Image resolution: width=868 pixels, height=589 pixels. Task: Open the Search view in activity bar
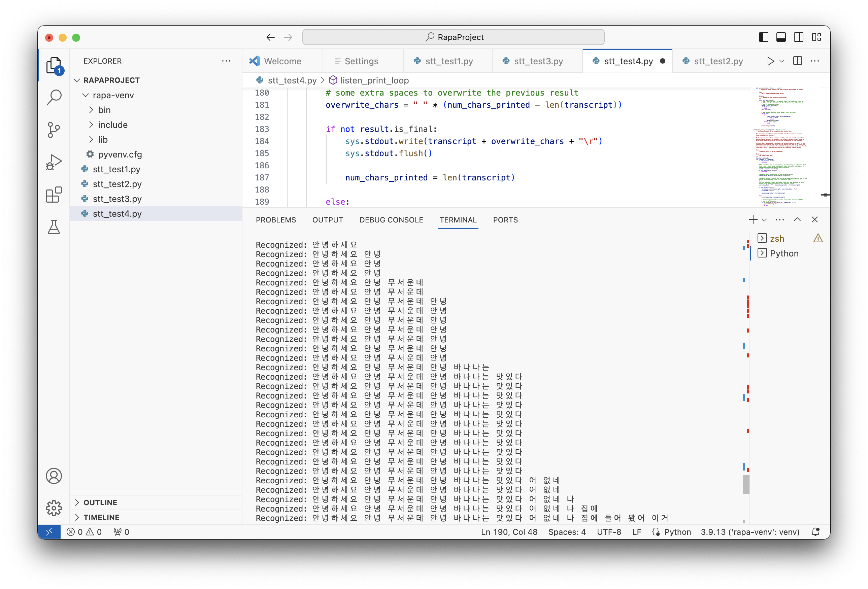pyautogui.click(x=54, y=97)
